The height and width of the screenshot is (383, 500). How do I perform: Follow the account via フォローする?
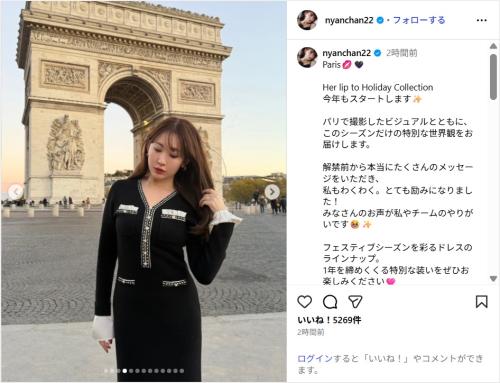419,20
